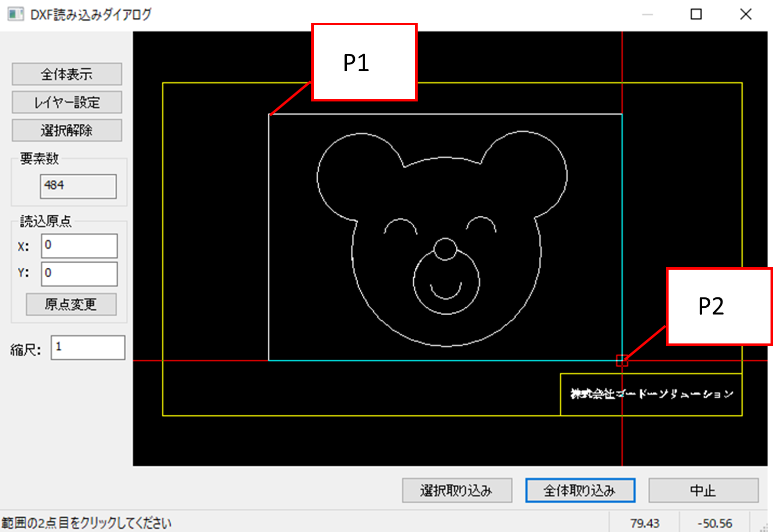The width and height of the screenshot is (773, 532).
Task: Click the X origin input field
Action: click(x=79, y=246)
